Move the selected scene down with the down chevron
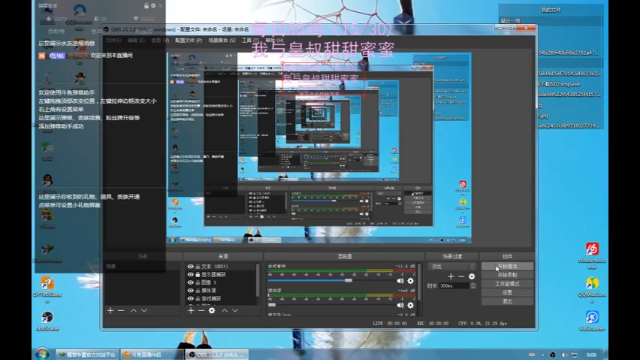The width and height of the screenshot is (640, 360). click(x=144, y=311)
